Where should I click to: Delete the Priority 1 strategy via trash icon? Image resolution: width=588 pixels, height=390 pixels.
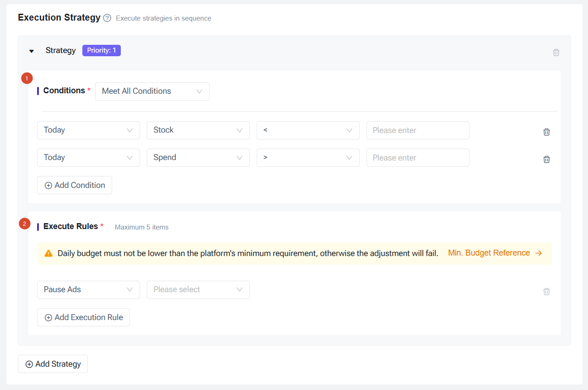[x=556, y=52]
